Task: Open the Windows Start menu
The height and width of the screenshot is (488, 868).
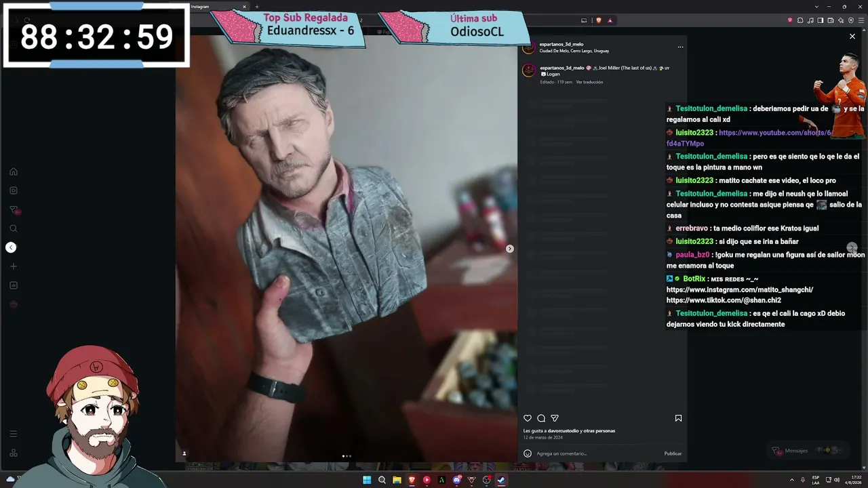Action: point(367,480)
